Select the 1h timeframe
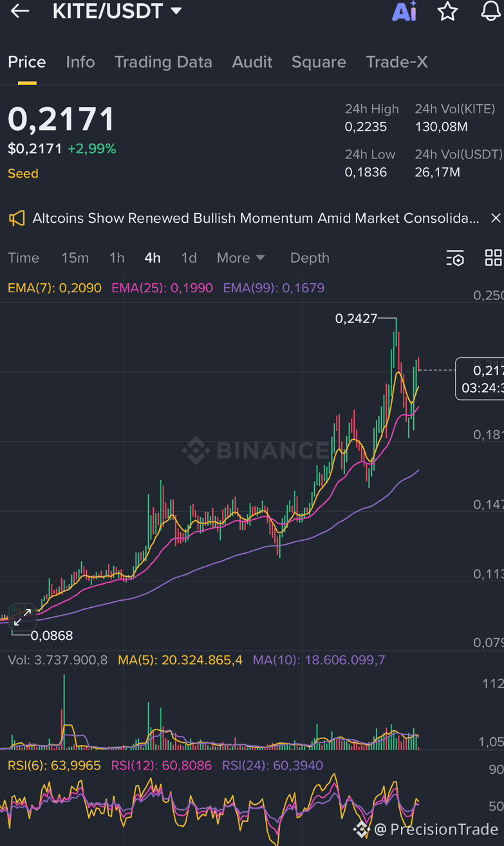Image resolution: width=504 pixels, height=846 pixels. click(x=117, y=258)
